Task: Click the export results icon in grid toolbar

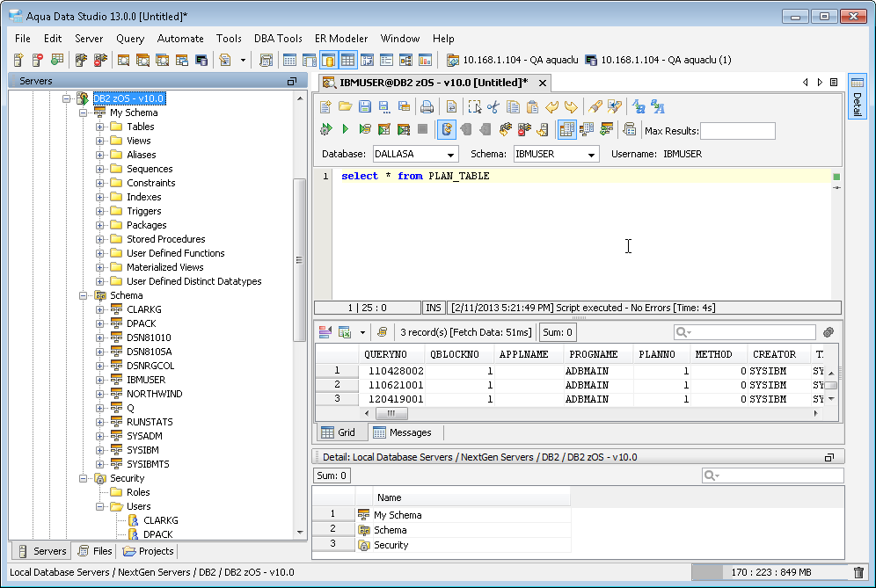Action: pos(346,332)
